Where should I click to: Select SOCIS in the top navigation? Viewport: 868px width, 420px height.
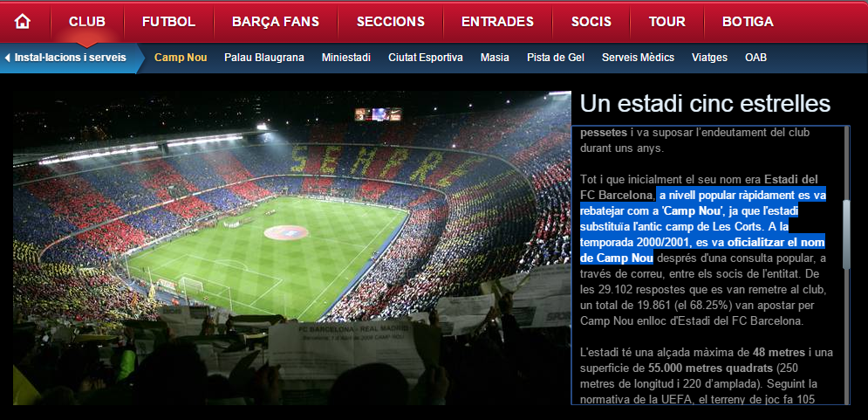pyautogui.click(x=591, y=22)
